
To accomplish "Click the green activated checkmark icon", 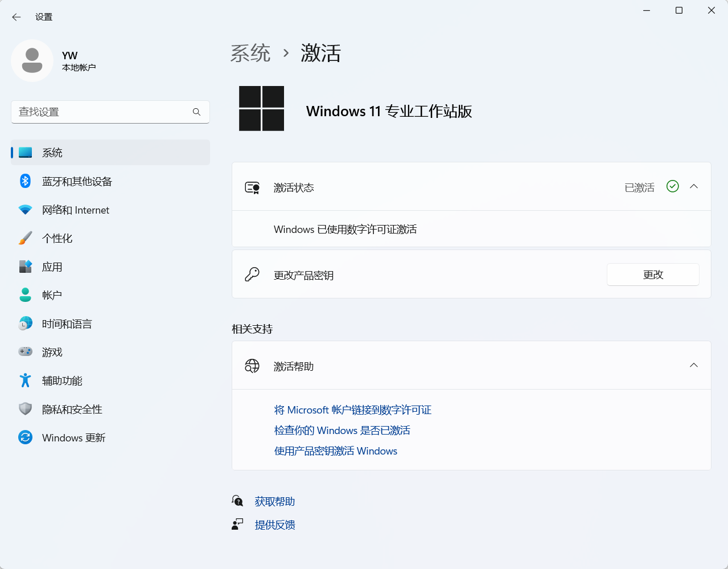I will coord(673,186).
